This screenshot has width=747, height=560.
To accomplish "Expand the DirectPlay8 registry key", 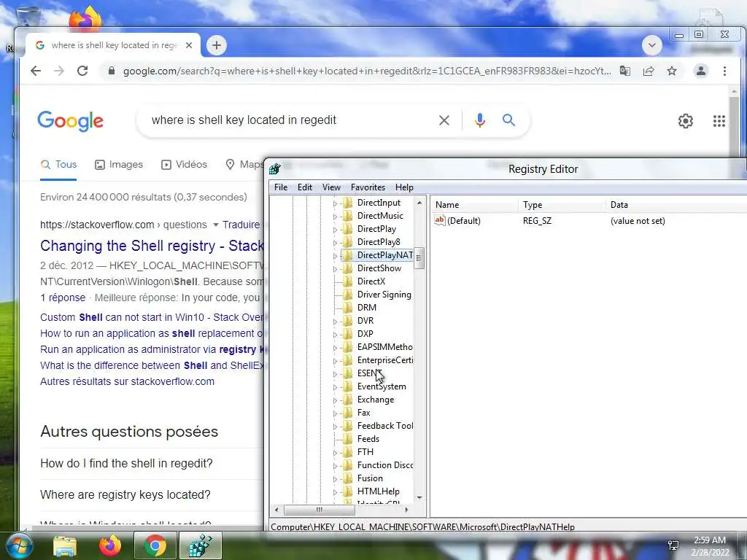I will pyautogui.click(x=335, y=243).
